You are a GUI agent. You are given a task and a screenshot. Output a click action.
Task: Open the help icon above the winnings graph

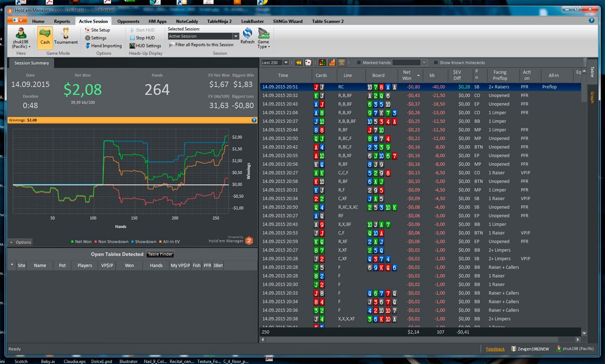(254, 120)
